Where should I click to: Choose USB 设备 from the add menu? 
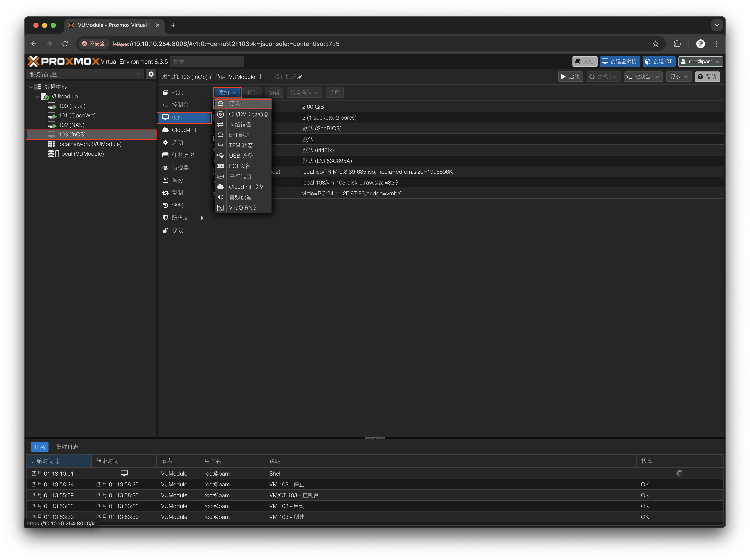pyautogui.click(x=241, y=156)
